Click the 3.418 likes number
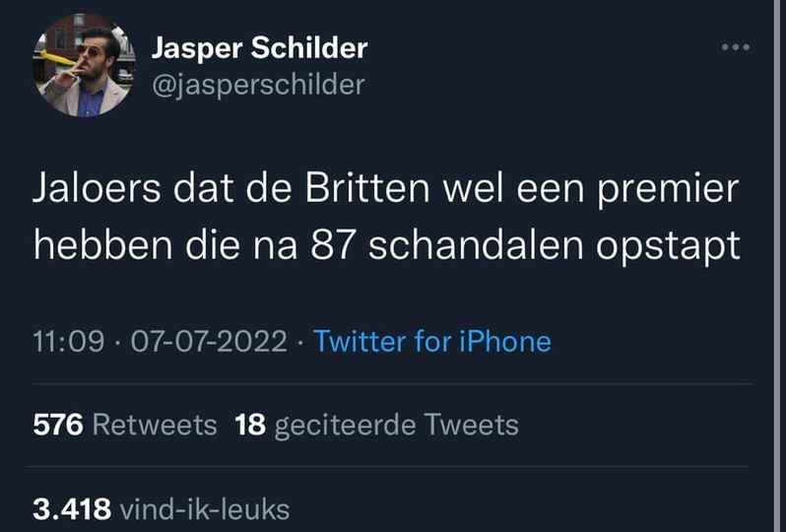 pos(71,509)
